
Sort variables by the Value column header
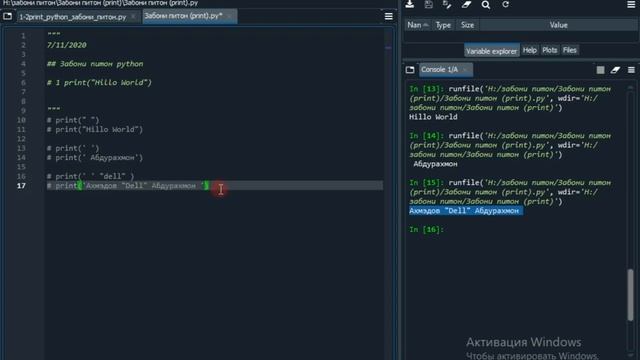[558, 25]
